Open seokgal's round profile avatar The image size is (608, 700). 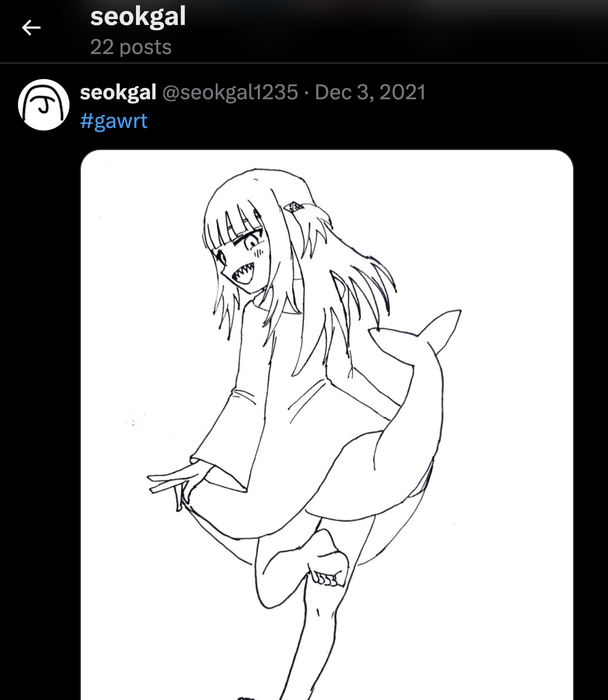(x=44, y=105)
